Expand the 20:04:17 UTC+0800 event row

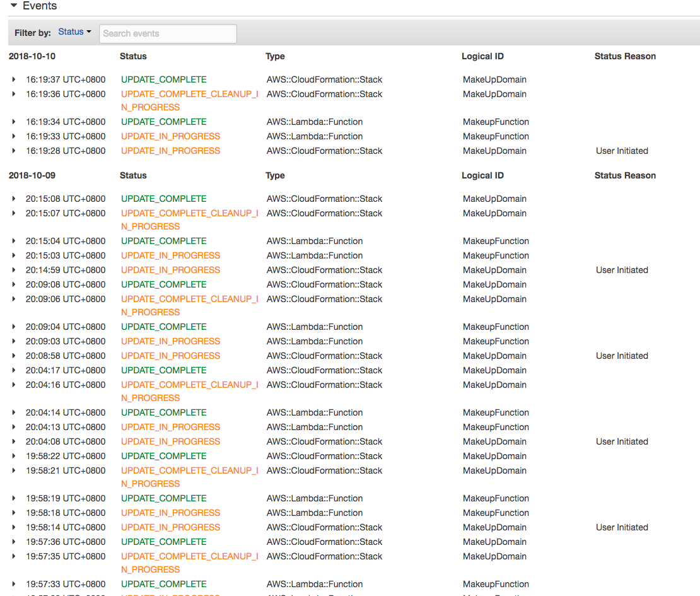click(x=13, y=370)
